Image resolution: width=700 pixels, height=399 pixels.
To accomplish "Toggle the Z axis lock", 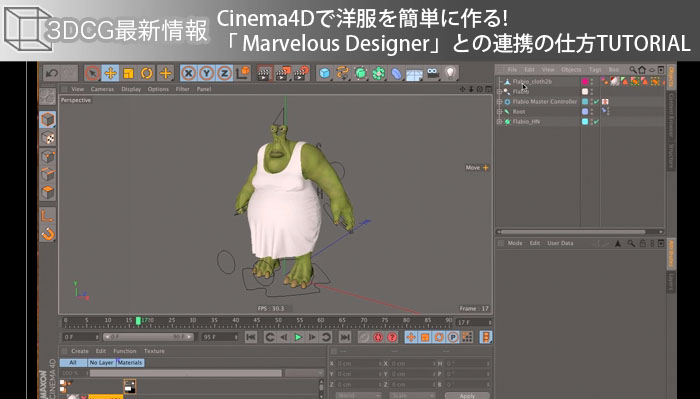I will click(225, 73).
